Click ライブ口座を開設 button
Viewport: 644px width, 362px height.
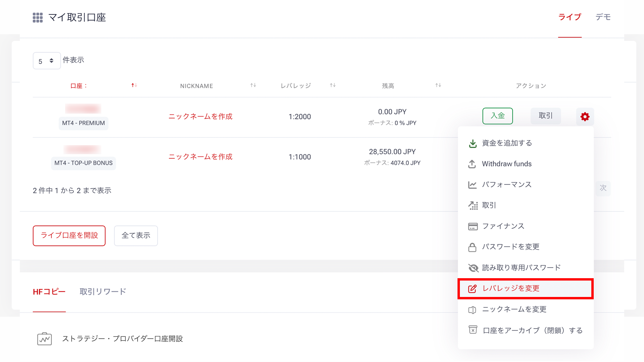pos(69,236)
